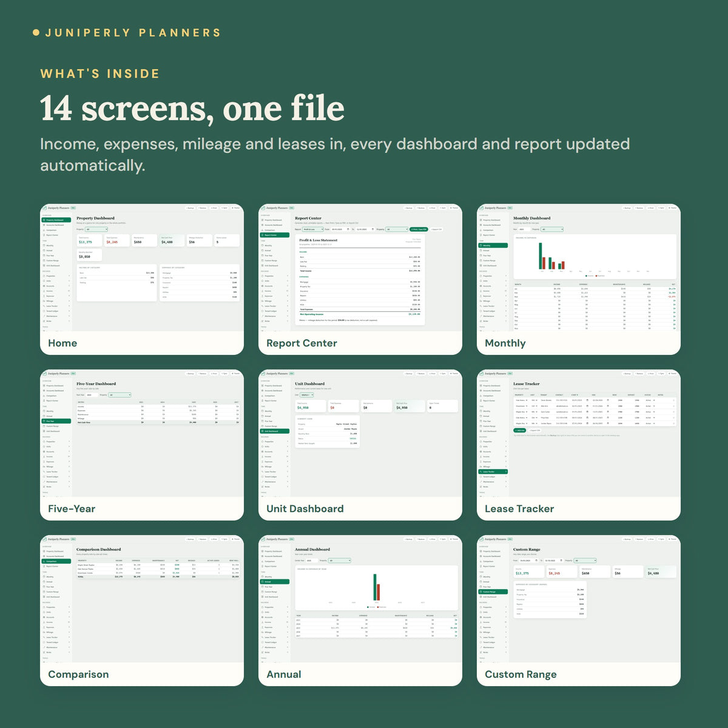
Task: Open the Five-Year screen thumbnail
Action: click(142, 445)
